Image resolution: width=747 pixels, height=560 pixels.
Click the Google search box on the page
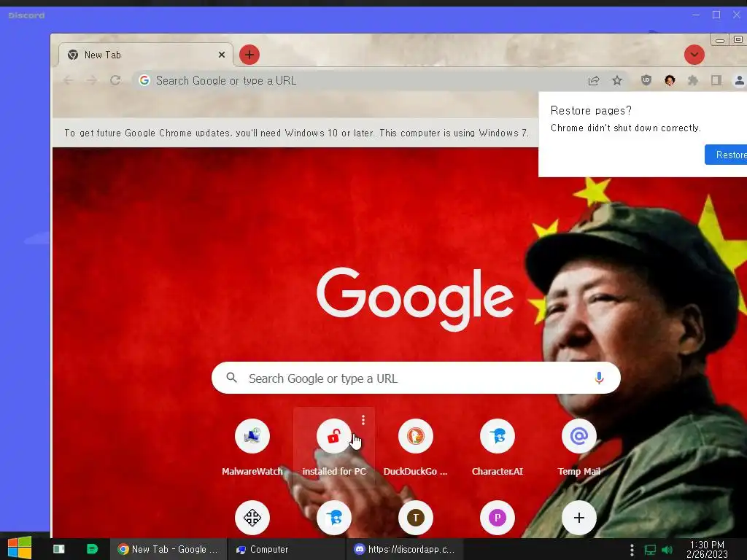pyautogui.click(x=416, y=378)
